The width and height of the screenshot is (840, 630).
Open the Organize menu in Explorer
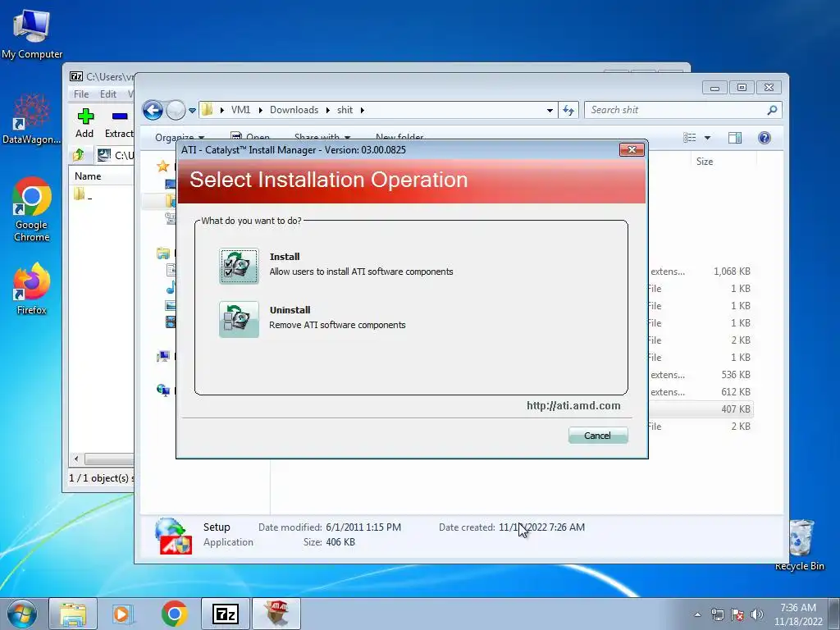click(180, 137)
